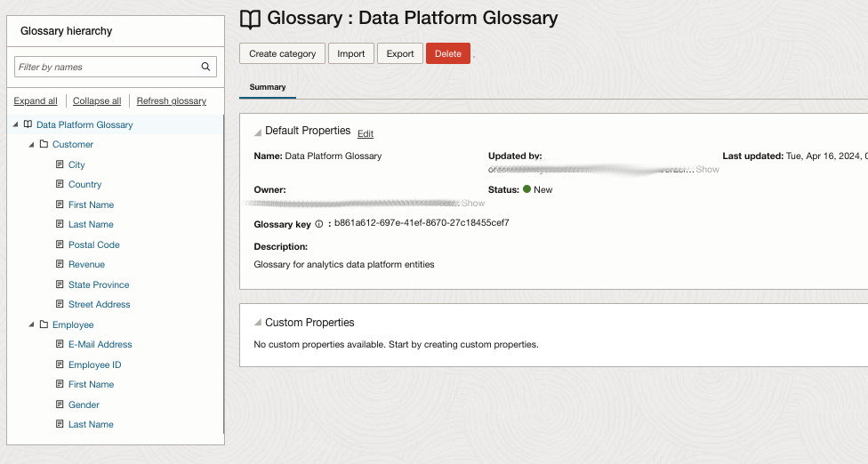Click the term icon beside Country
The height and width of the screenshot is (464, 868).
pyautogui.click(x=60, y=184)
